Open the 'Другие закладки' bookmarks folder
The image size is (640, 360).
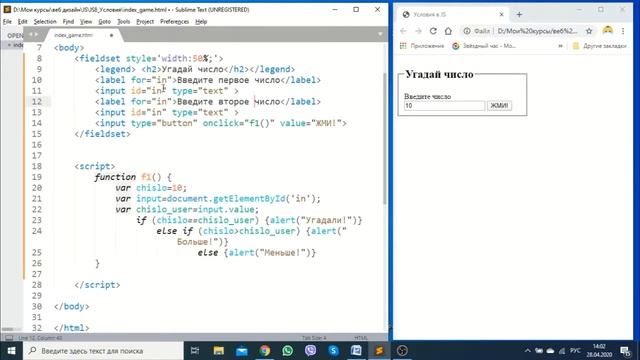600,46
